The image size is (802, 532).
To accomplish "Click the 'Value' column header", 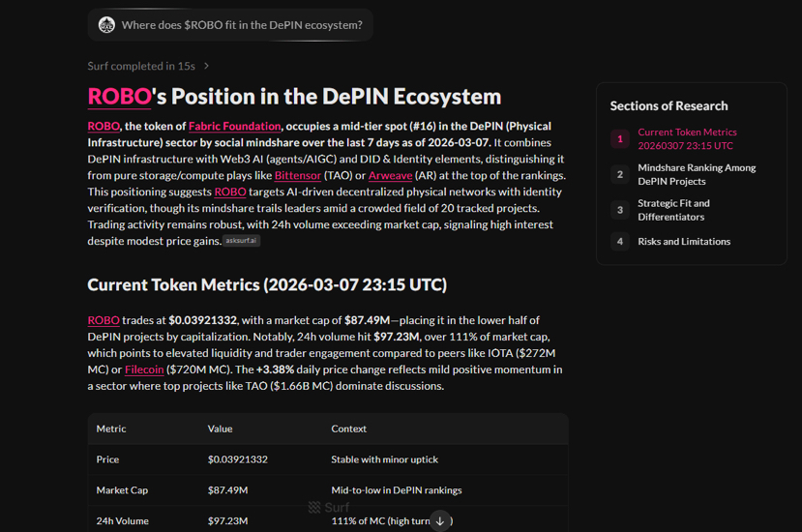I will 220,429.
